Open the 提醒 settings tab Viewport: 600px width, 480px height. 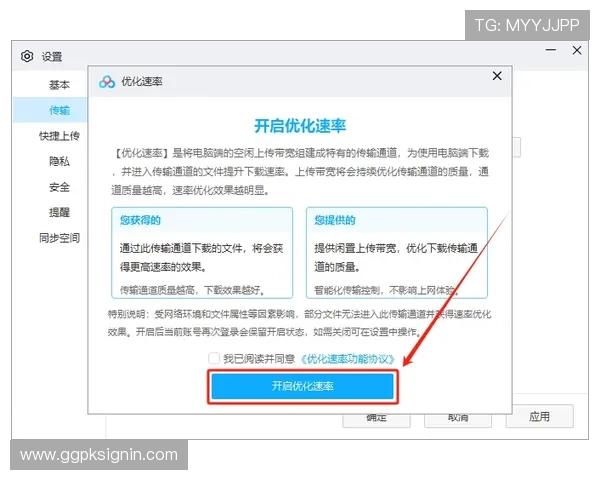[x=59, y=212]
